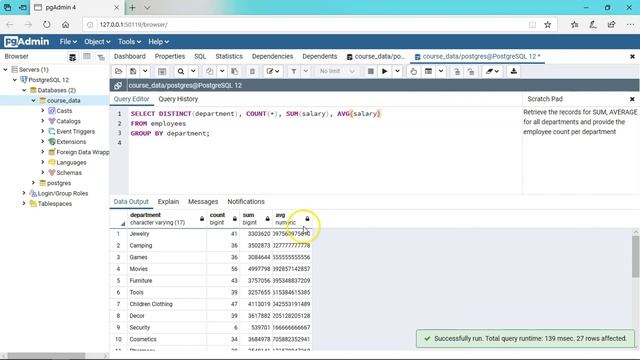Expand the Schemas tree node
Screen dimensions: 640x360
[x=43, y=172]
